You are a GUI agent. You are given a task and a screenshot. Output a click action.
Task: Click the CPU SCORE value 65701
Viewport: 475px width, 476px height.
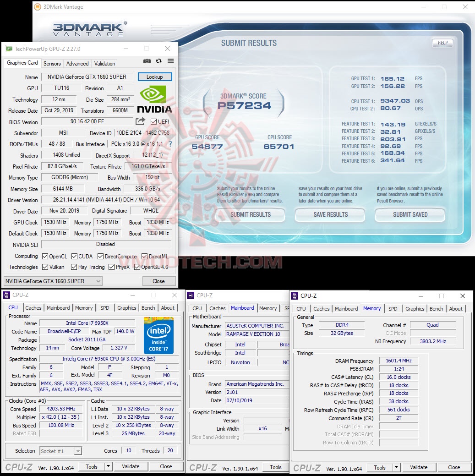tap(278, 147)
